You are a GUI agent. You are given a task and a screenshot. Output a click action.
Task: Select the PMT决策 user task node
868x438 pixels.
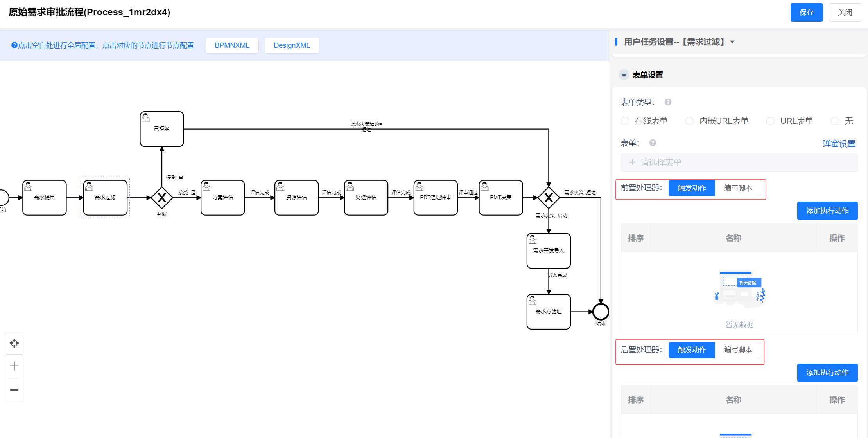point(500,198)
